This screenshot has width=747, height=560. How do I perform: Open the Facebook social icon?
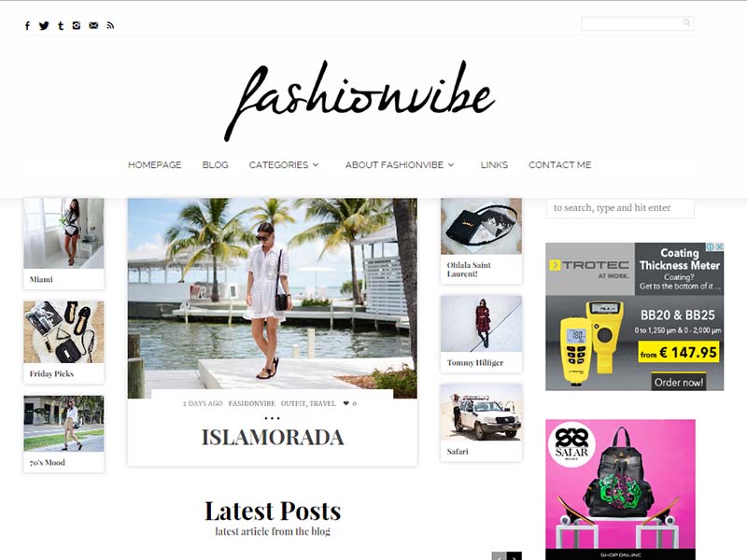point(27,26)
